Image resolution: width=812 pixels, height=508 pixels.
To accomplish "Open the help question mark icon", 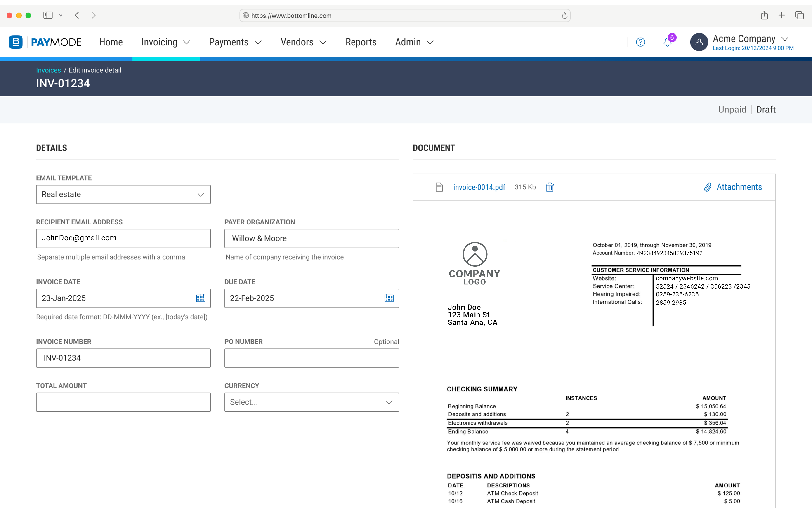I will point(640,42).
